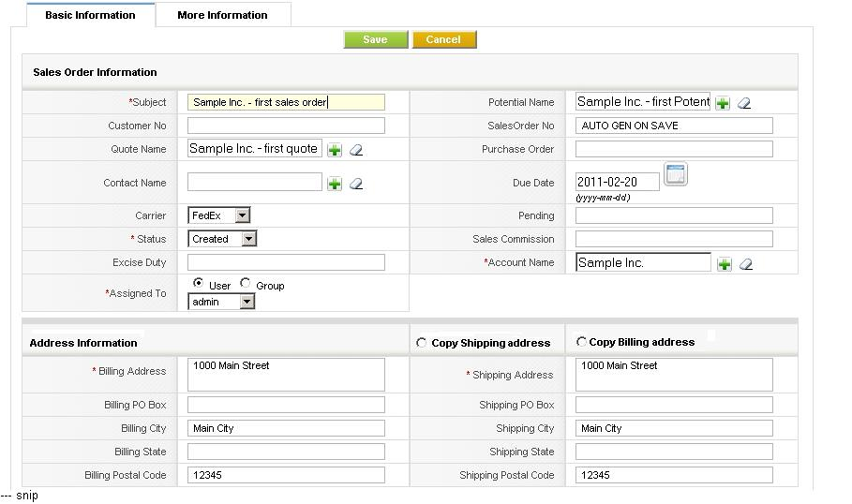Open the Carrier dropdown showing FedEx

coord(219,215)
